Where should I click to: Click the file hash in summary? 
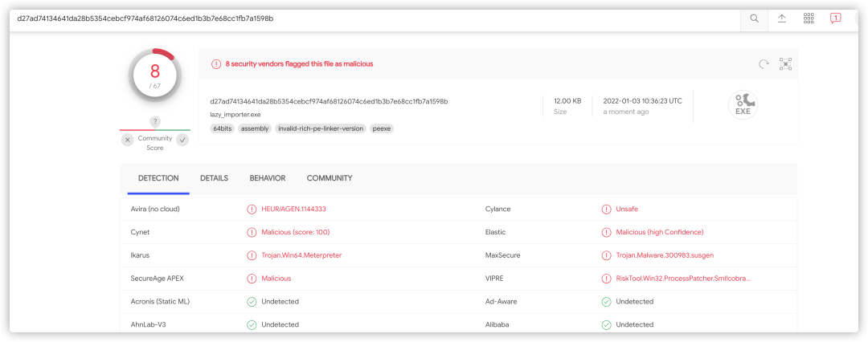tap(329, 101)
